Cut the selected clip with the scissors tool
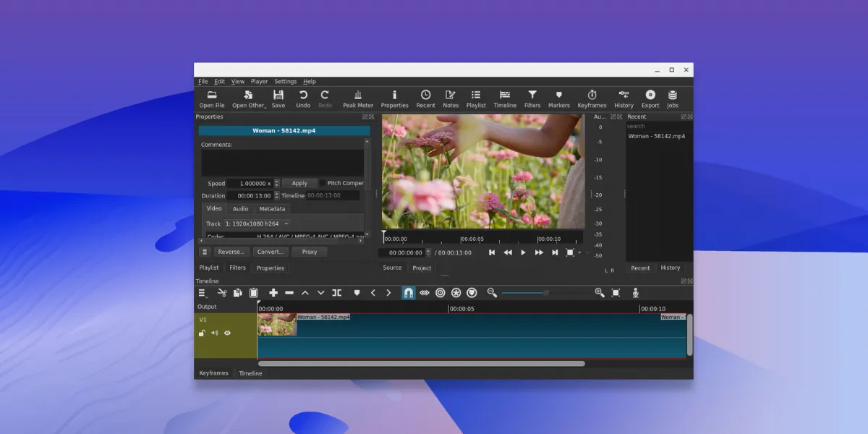The image size is (868, 434). pyautogui.click(x=223, y=292)
